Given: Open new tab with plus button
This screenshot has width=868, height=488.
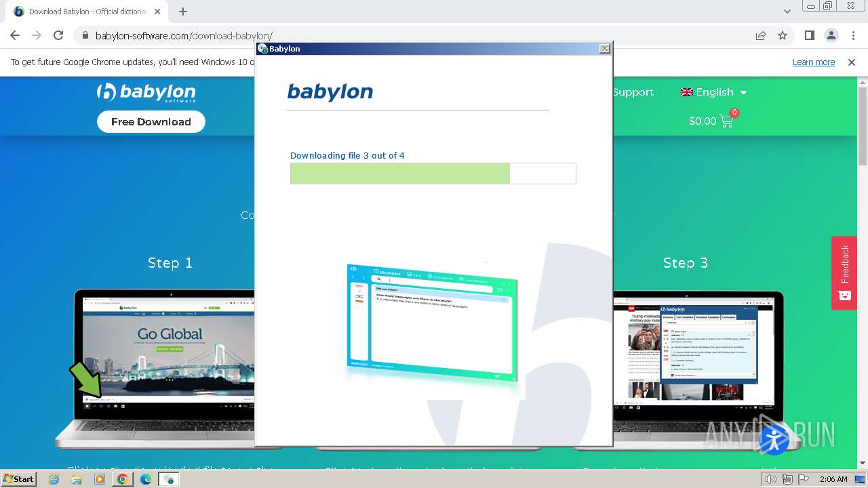Looking at the screenshot, I should [x=183, y=12].
